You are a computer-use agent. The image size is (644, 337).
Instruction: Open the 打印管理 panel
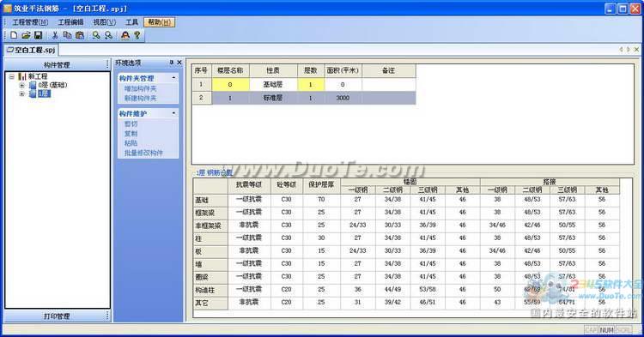pos(57,316)
